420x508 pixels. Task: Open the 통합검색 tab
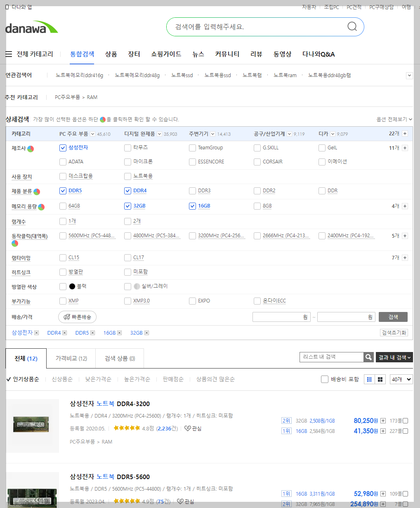[82, 54]
